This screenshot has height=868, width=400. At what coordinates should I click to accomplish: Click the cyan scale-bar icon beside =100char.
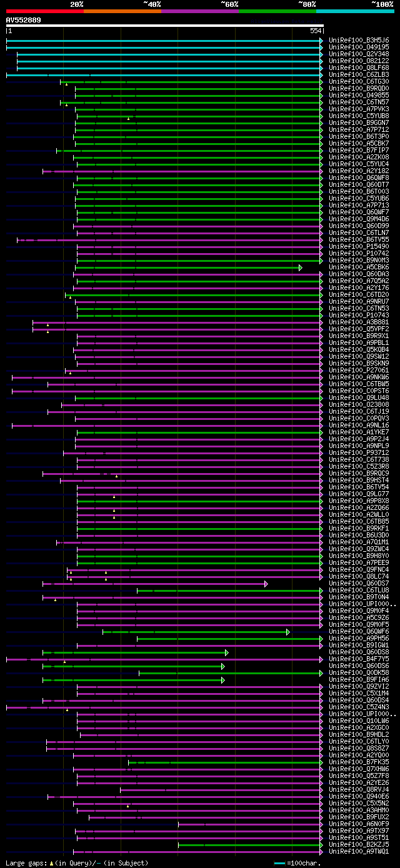coord(279,863)
